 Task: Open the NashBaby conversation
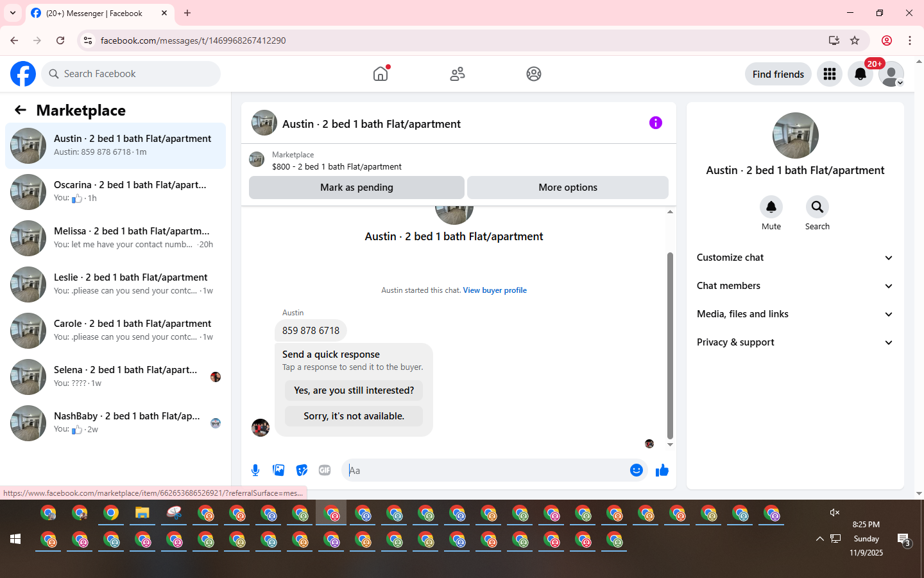click(x=116, y=423)
